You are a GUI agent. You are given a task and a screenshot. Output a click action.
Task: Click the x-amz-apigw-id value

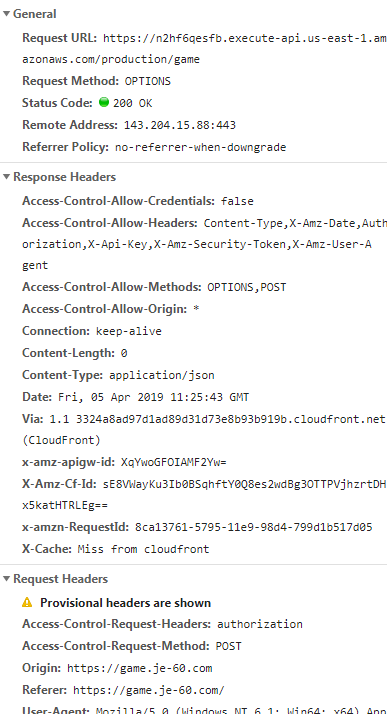click(x=173, y=463)
